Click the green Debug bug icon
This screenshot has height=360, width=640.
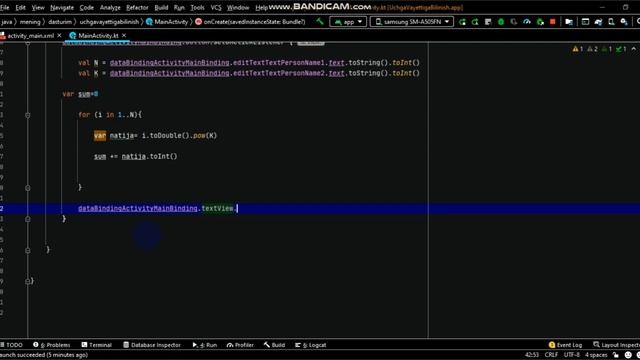(x=501, y=22)
